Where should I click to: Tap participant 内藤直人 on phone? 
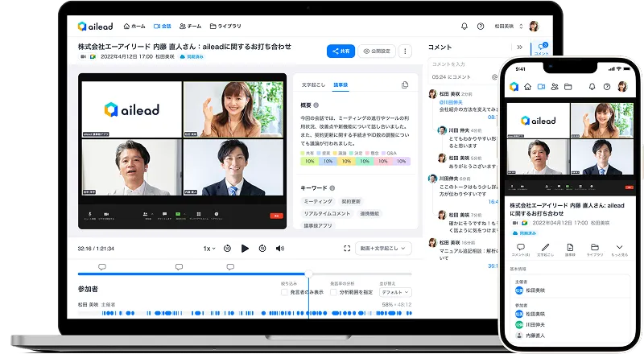tap(530, 335)
